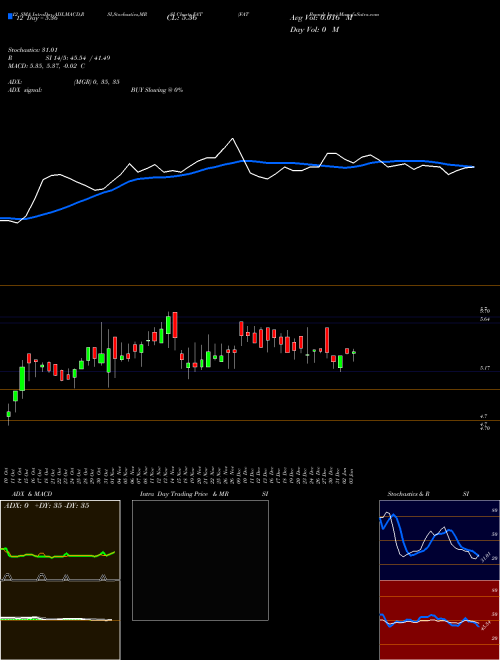This screenshot has height=660, width=500.
Task: Click the 'Intra Day Trading Price & MR' title
Action: tap(184, 494)
